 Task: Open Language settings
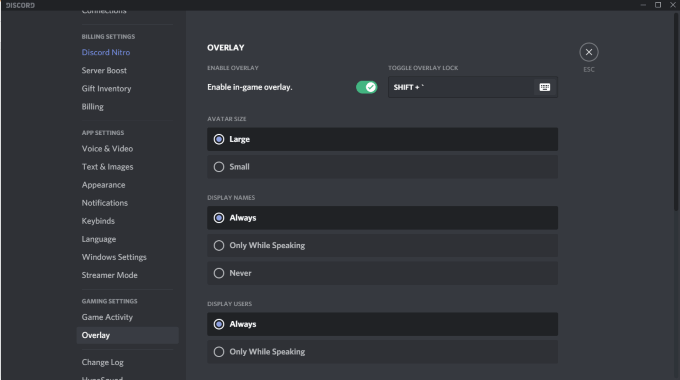click(98, 239)
